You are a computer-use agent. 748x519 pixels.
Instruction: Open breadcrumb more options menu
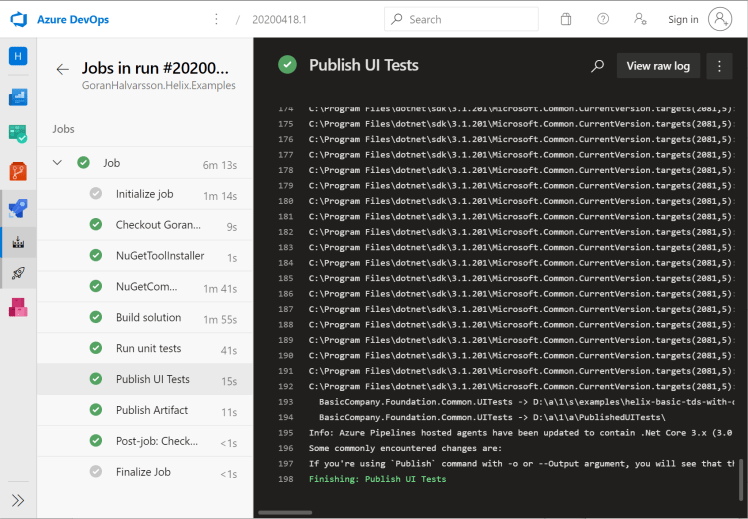click(217, 19)
